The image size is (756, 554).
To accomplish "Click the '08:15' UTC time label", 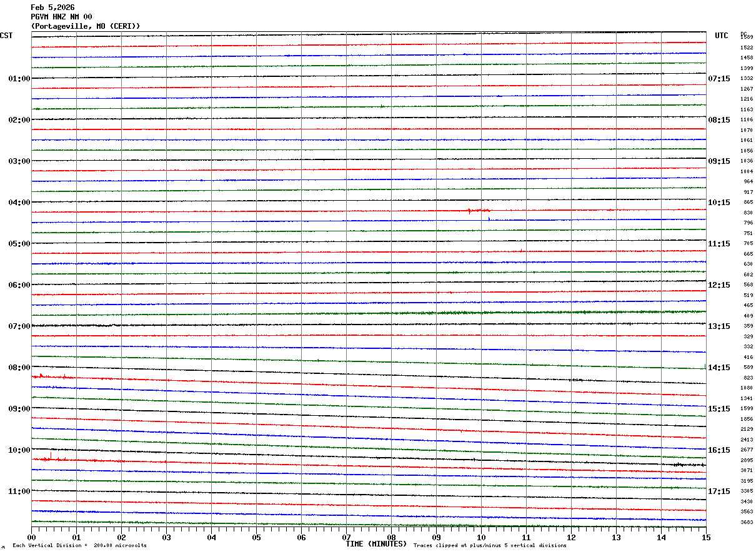I will pyautogui.click(x=719, y=120).
